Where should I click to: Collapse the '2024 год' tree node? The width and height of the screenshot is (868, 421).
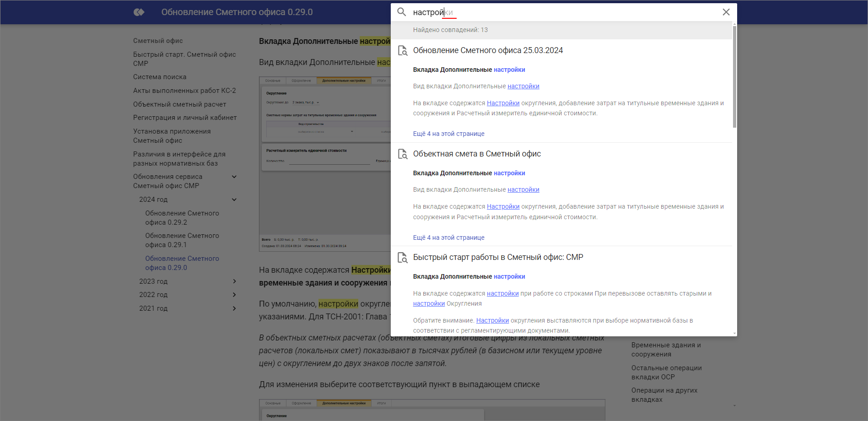click(234, 200)
